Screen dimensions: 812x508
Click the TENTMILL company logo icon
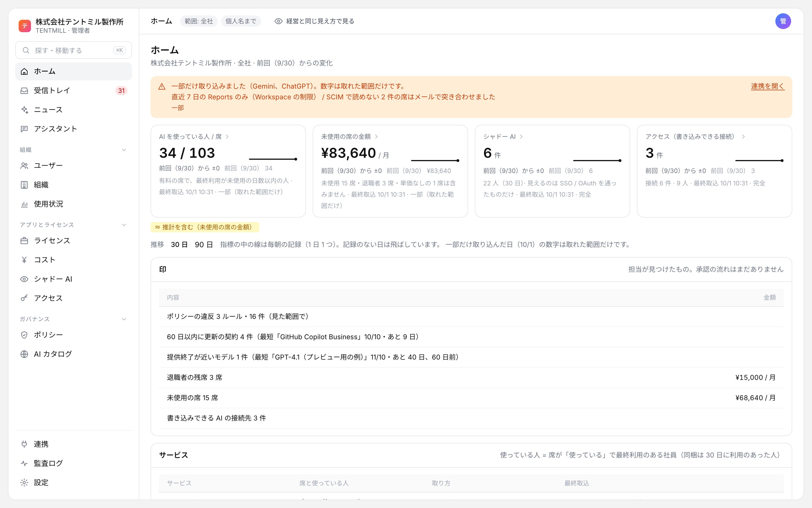point(25,26)
